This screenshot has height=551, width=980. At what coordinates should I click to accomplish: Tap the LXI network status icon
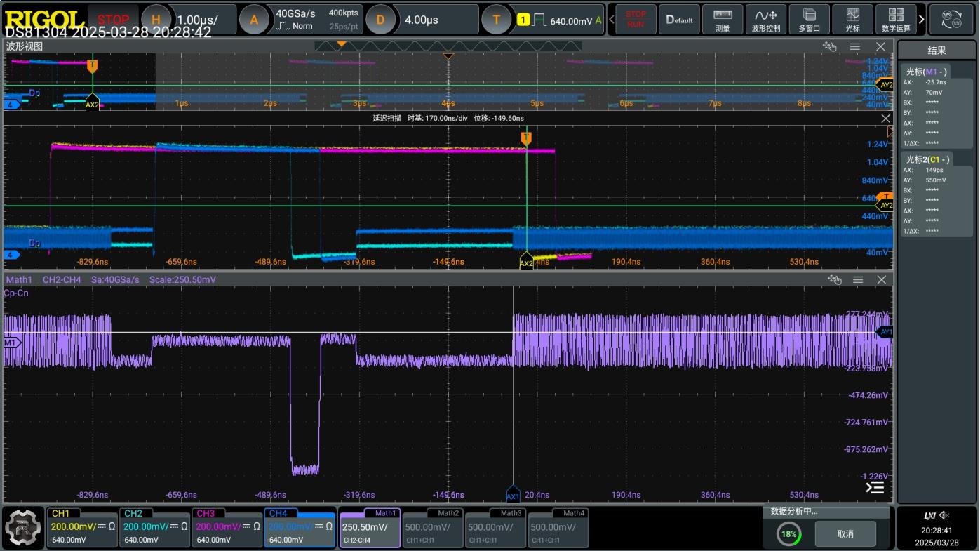pos(930,515)
